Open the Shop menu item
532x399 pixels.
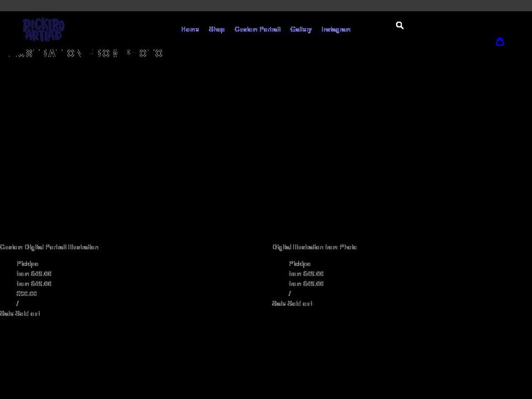coord(217,29)
